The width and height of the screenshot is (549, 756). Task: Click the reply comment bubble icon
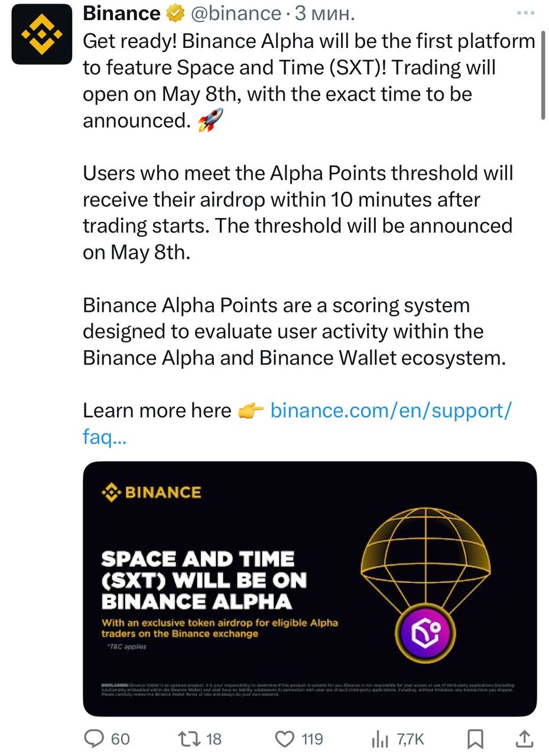(x=95, y=738)
